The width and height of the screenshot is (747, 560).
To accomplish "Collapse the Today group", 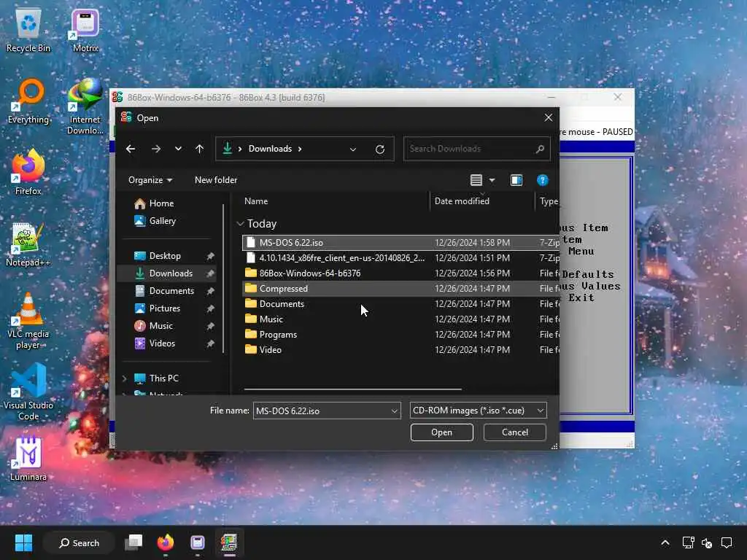I will click(240, 224).
